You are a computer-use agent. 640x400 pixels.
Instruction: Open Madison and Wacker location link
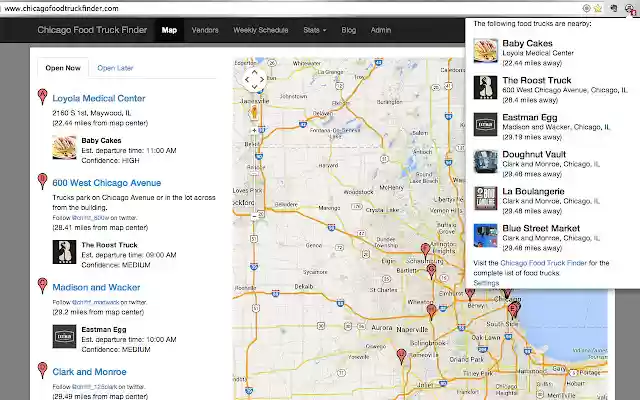(x=96, y=287)
